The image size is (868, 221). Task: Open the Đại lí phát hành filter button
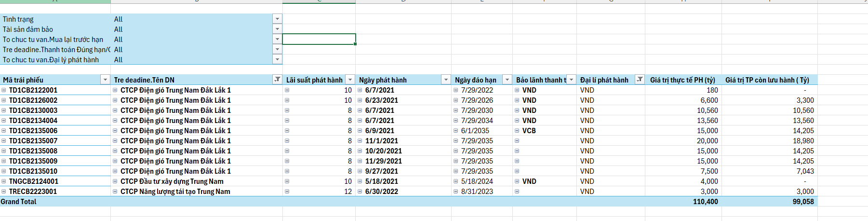(x=640, y=80)
